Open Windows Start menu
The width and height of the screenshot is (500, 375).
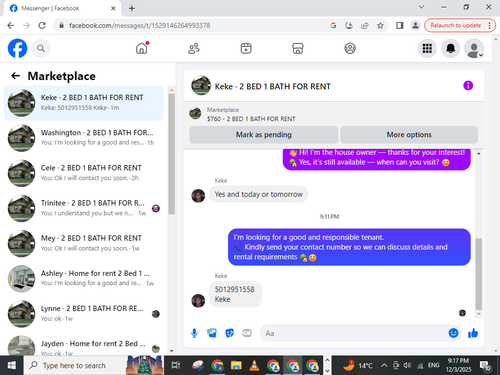click(12, 365)
